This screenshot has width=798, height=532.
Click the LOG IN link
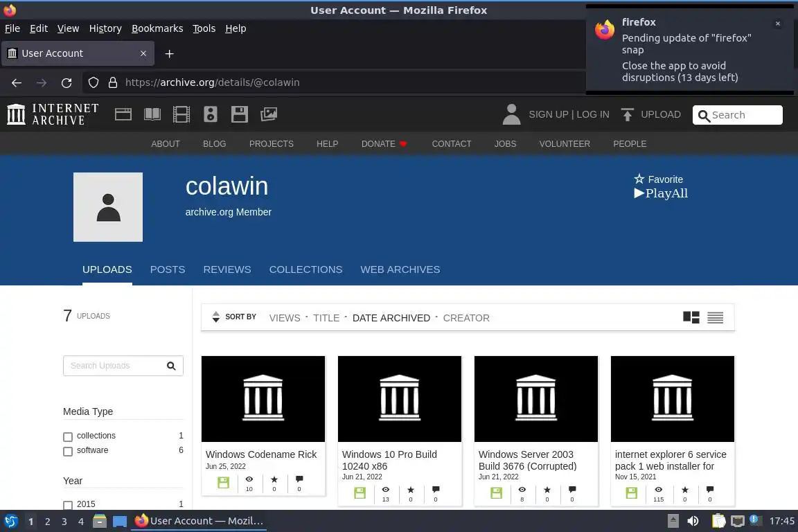tap(593, 114)
